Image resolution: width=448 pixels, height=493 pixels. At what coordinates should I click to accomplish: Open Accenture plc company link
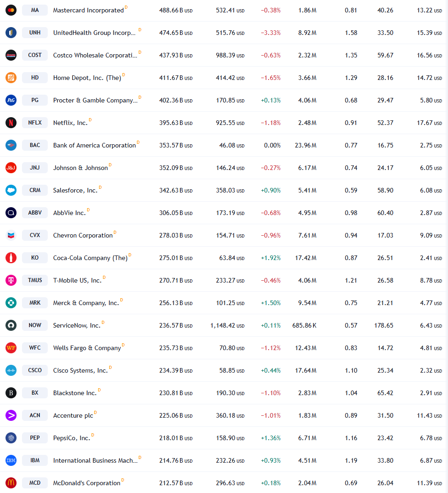point(73,416)
